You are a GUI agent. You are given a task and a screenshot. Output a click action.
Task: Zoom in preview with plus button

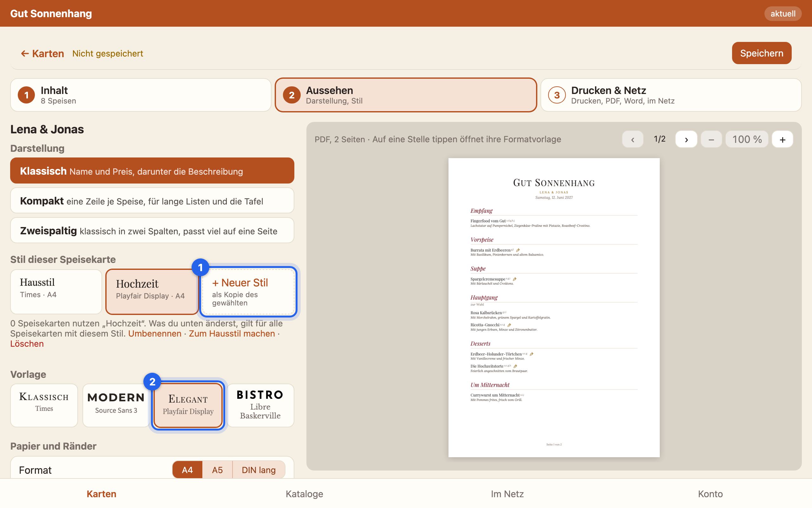783,139
